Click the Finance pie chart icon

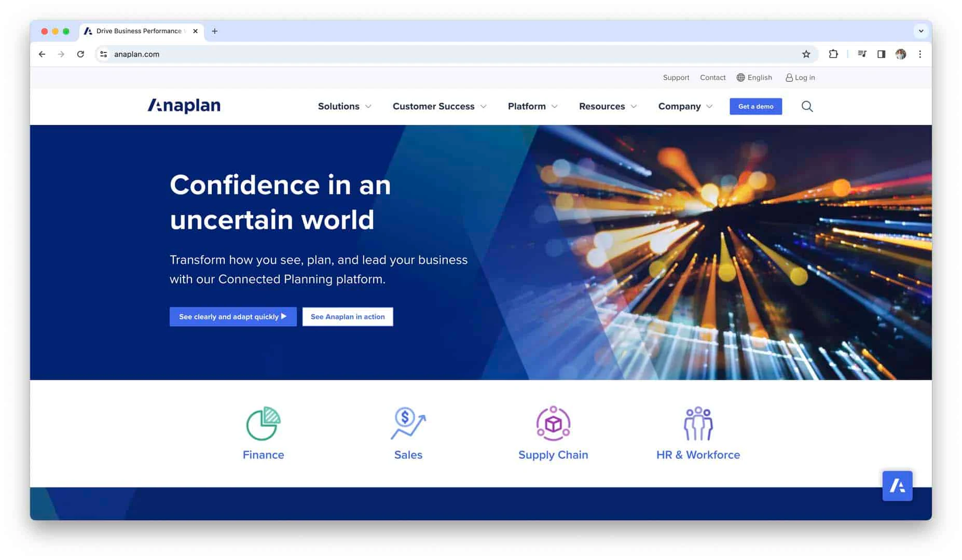(263, 423)
